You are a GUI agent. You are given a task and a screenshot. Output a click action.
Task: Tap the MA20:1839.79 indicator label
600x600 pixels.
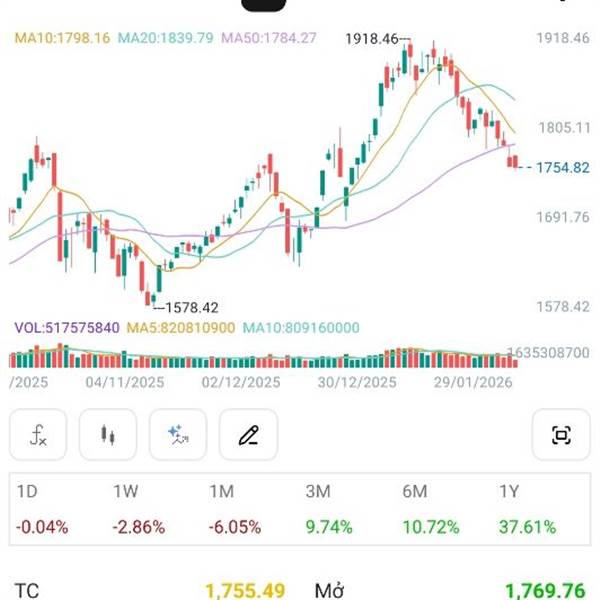pos(166,39)
